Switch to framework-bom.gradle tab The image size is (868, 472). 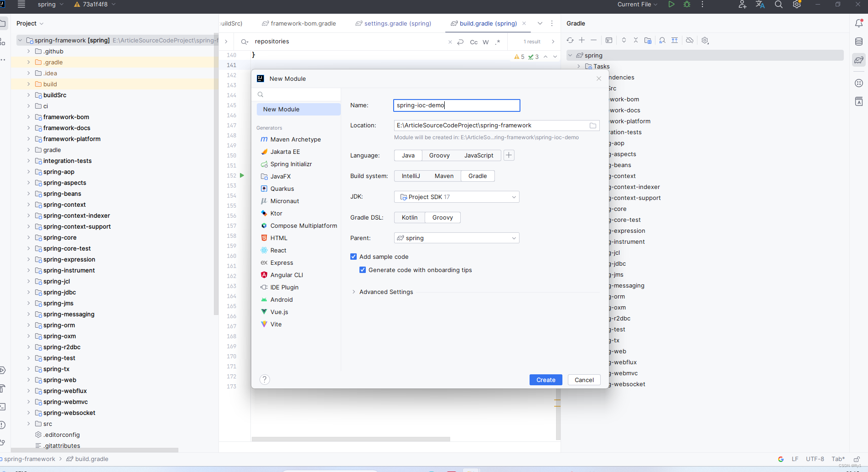coord(299,24)
